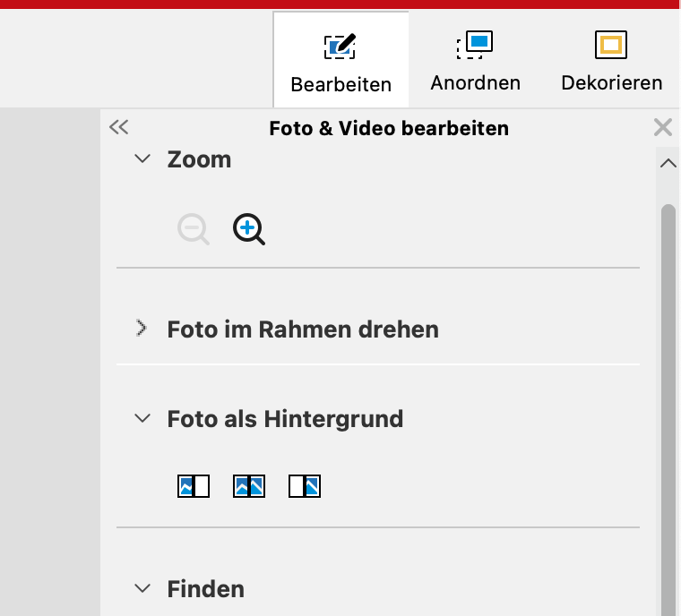681x616 pixels.
Task: Set photo as right page background
Action: pos(304,486)
